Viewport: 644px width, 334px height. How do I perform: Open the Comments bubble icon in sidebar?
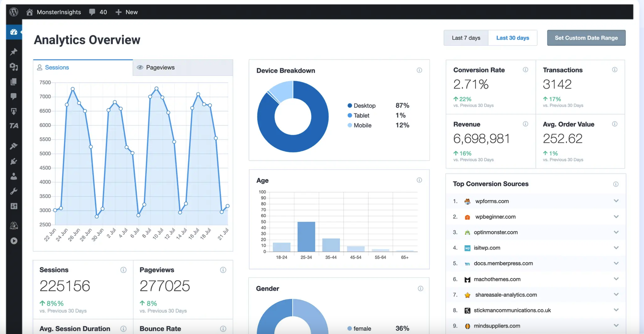click(14, 97)
